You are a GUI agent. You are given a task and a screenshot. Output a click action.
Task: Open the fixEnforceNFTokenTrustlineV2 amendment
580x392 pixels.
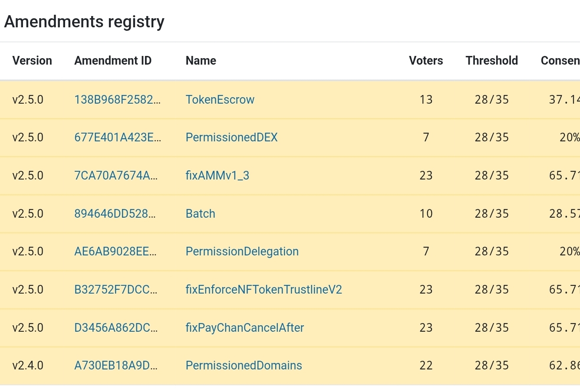click(x=264, y=290)
